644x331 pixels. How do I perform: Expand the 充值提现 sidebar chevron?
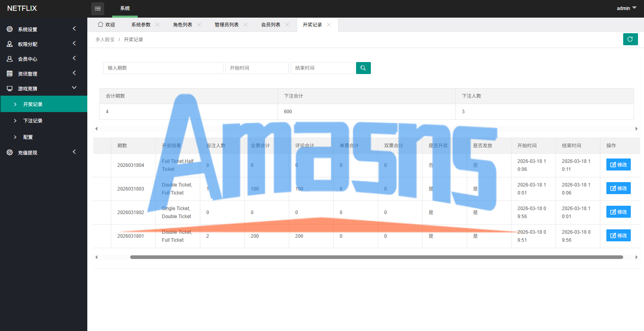click(x=74, y=152)
